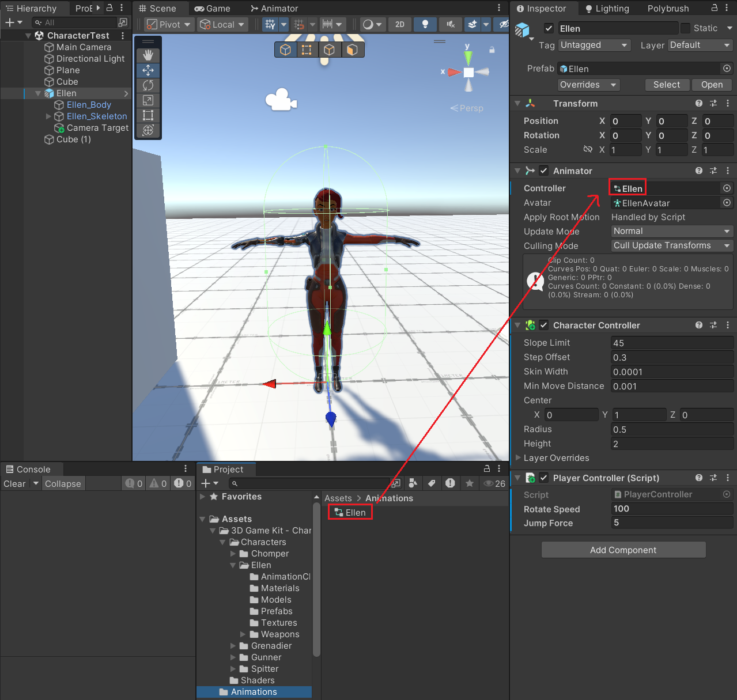
Task: Switch to Lighting tab
Action: [607, 9]
